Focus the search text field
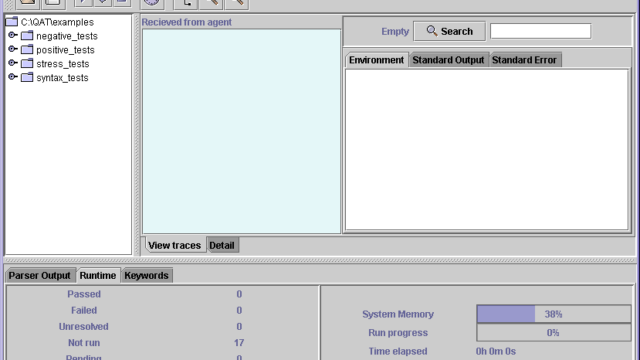The height and width of the screenshot is (360, 640). 540,31
